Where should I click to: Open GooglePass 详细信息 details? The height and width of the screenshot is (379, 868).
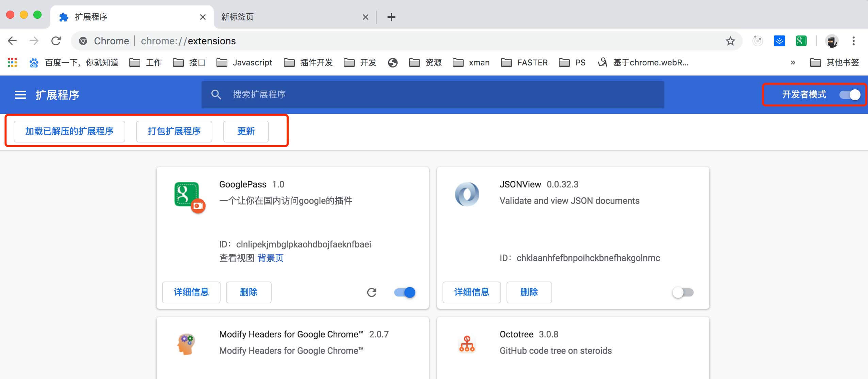(191, 292)
